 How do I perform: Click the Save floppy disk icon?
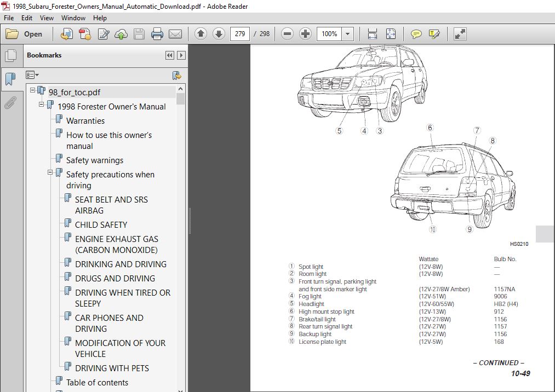139,34
